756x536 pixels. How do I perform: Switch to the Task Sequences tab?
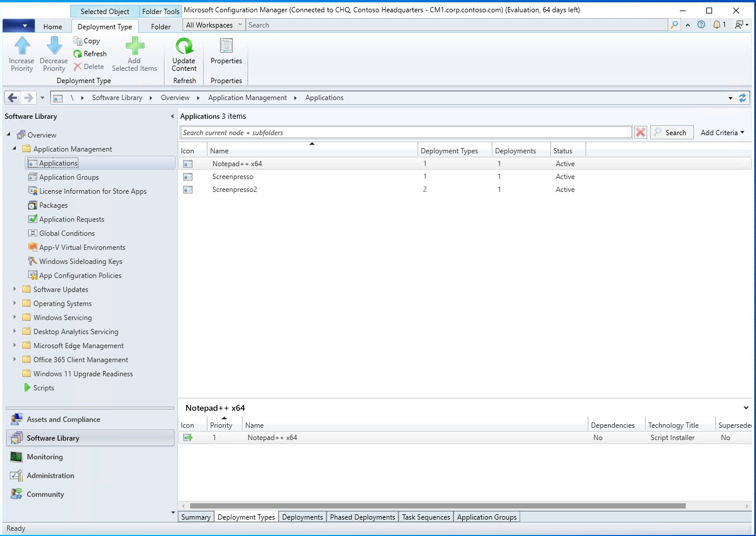click(x=426, y=517)
